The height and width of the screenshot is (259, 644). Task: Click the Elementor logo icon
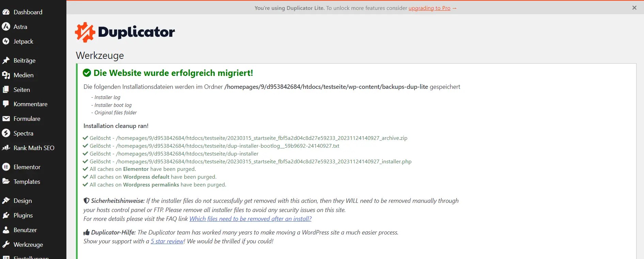pyautogui.click(x=6, y=167)
